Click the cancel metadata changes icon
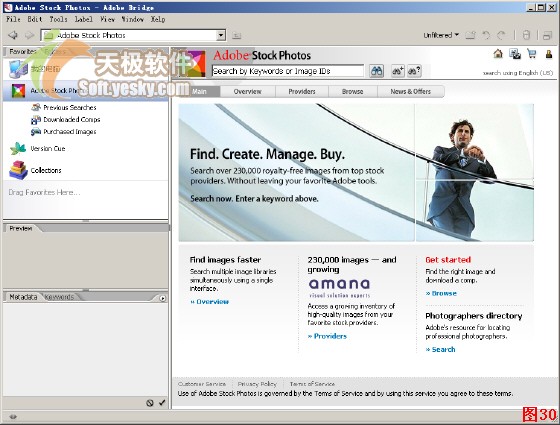This screenshot has height=425, width=560. pos(150,403)
